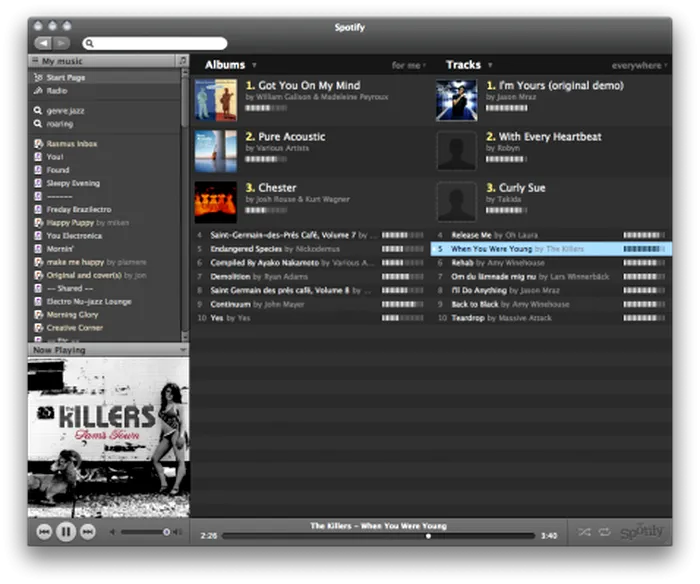Open the album title Got You On My Mind
This screenshot has width=700, height=584.
click(x=309, y=85)
